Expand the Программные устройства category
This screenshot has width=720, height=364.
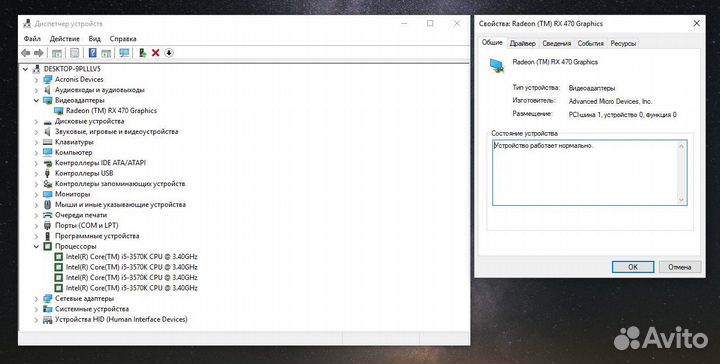(36, 236)
